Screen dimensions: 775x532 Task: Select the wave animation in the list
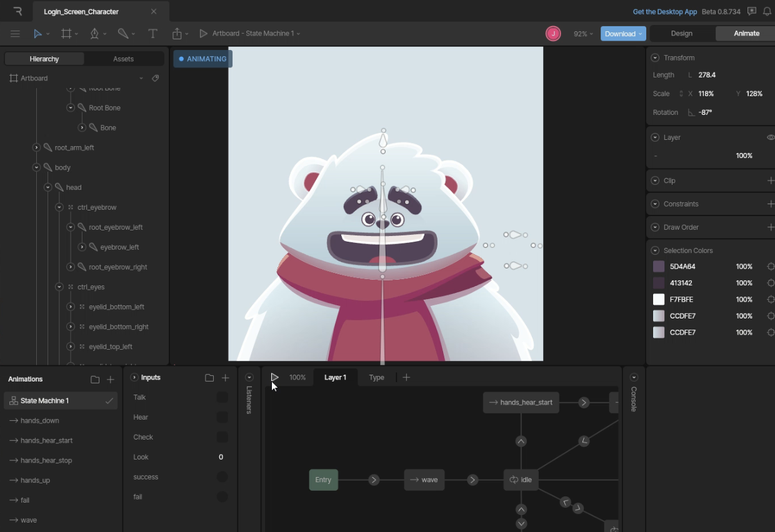click(28, 520)
